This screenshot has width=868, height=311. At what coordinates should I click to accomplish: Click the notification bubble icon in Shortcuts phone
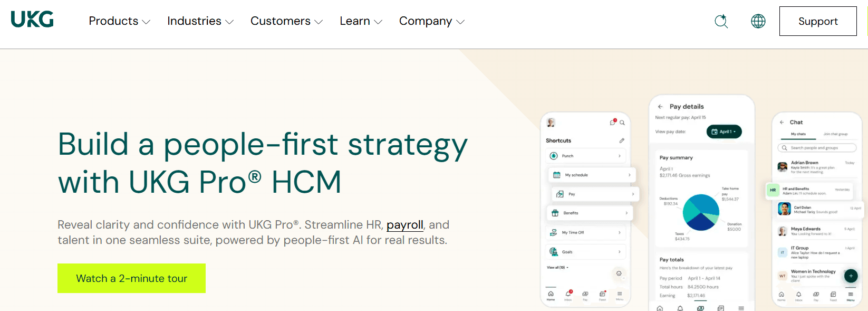(x=613, y=122)
